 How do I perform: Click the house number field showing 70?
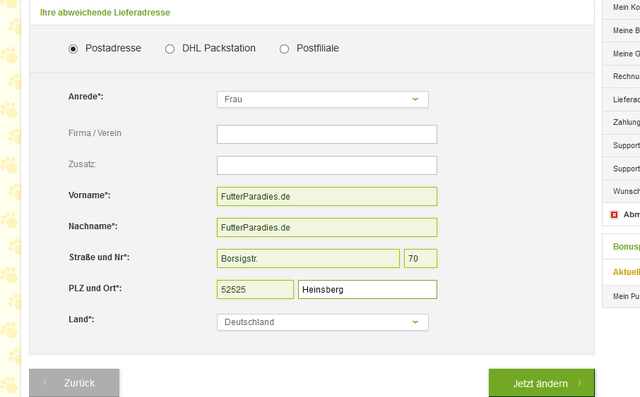(420, 258)
